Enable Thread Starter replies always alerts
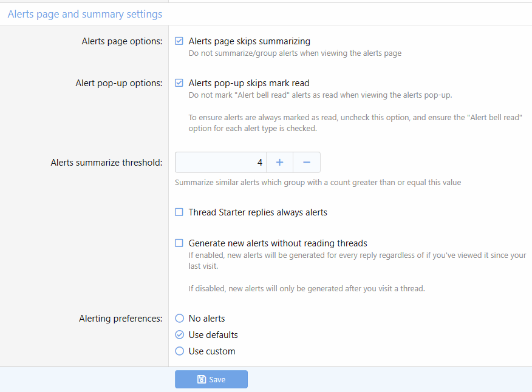 tap(179, 212)
